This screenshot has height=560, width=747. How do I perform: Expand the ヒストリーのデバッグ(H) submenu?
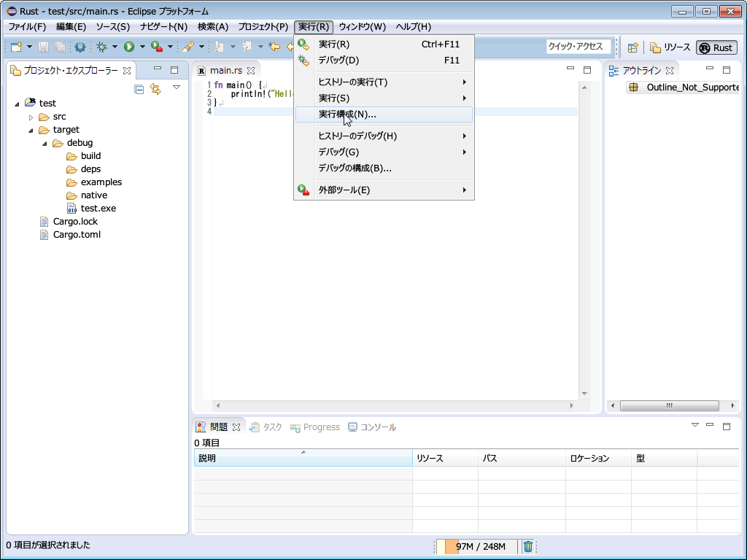pyautogui.click(x=384, y=136)
